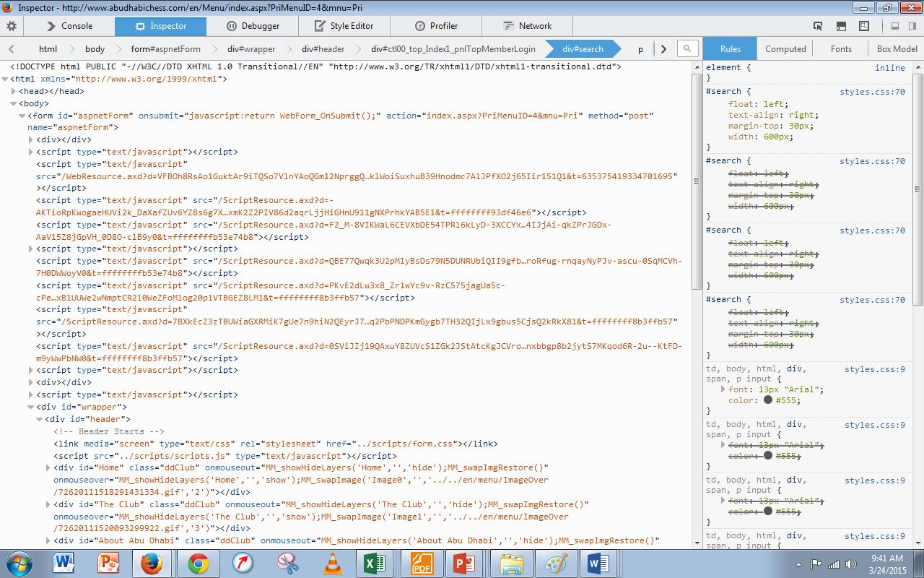The height and width of the screenshot is (578, 924).
Task: Expand the div id="The Club" node
Action: 48,505
